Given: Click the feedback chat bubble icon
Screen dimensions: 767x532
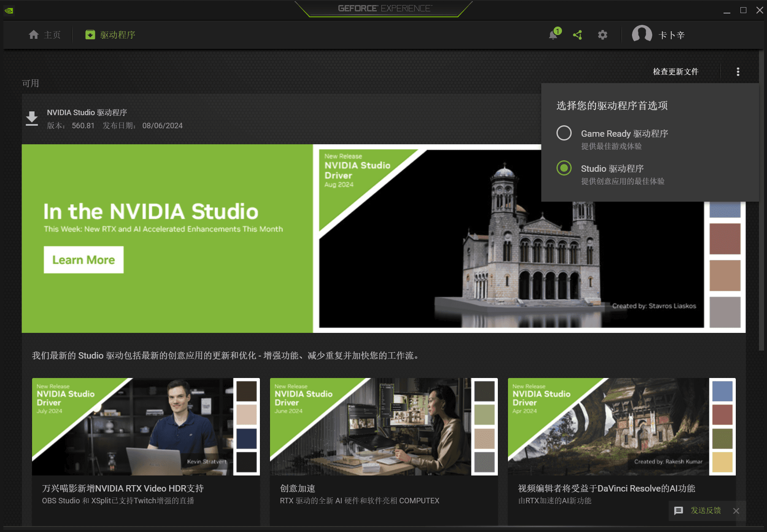Looking at the screenshot, I should tap(679, 510).
